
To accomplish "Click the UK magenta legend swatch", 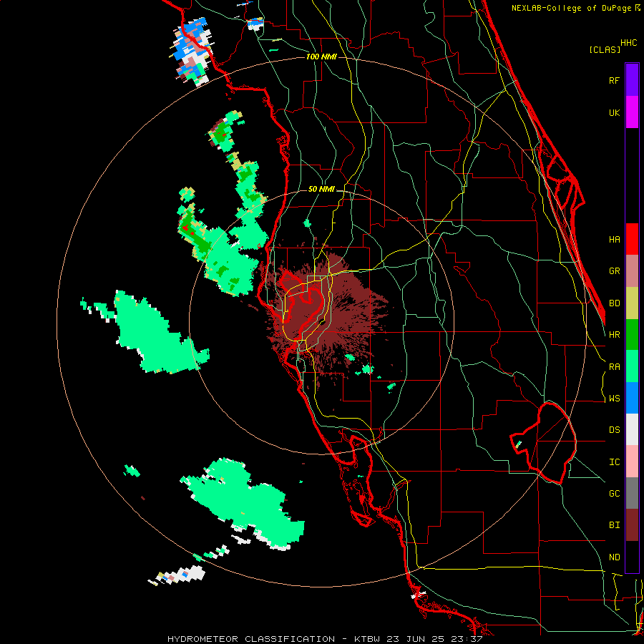I will click(x=632, y=112).
